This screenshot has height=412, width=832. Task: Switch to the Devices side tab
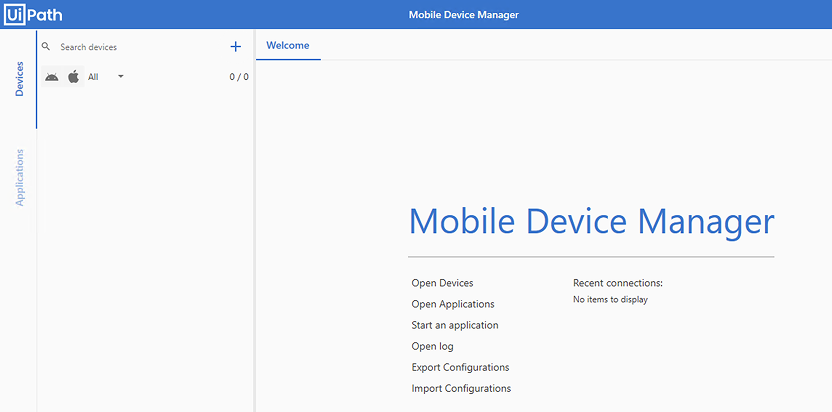(20, 79)
